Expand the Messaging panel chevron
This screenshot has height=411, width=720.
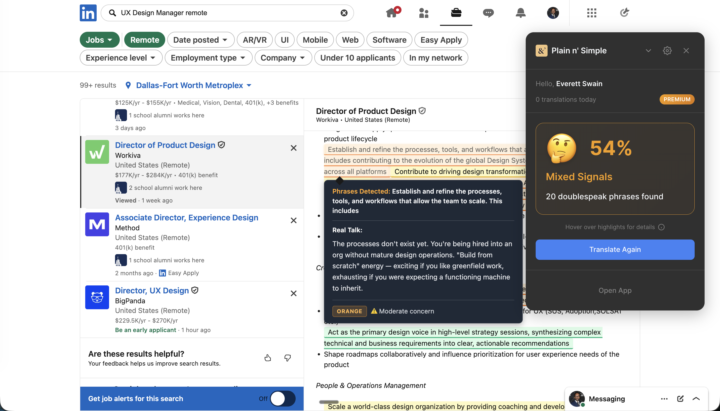(696, 399)
